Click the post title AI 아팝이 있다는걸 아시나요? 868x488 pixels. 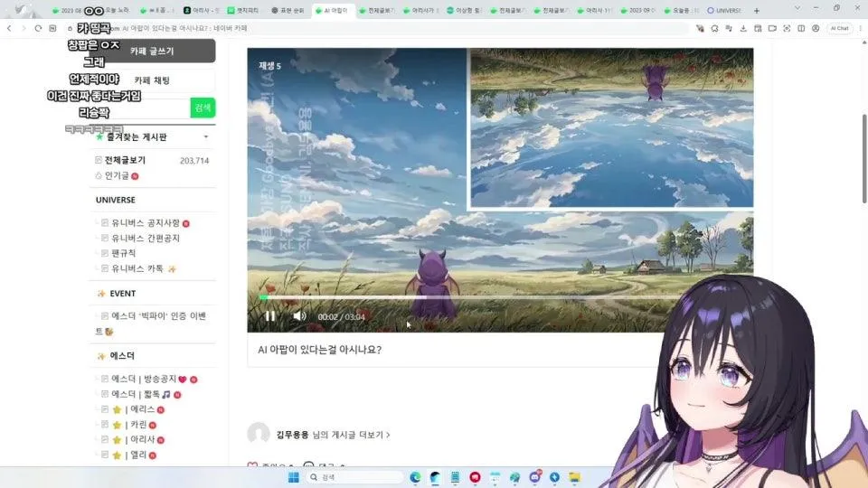pyautogui.click(x=319, y=350)
